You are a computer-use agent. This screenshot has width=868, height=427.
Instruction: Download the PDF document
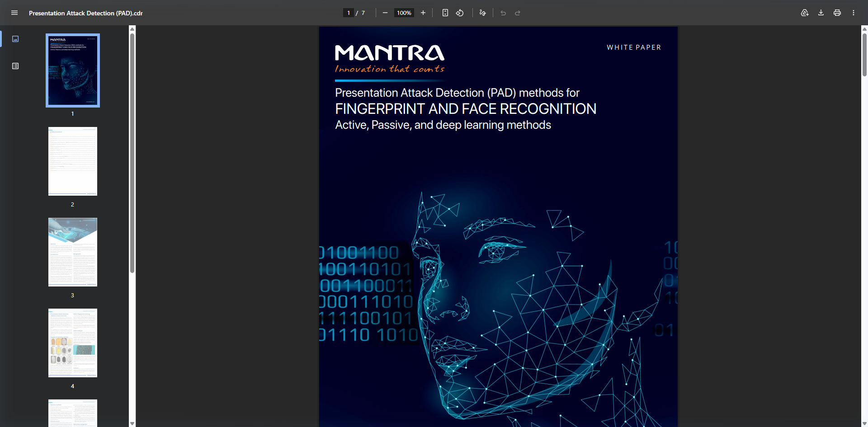coord(821,13)
